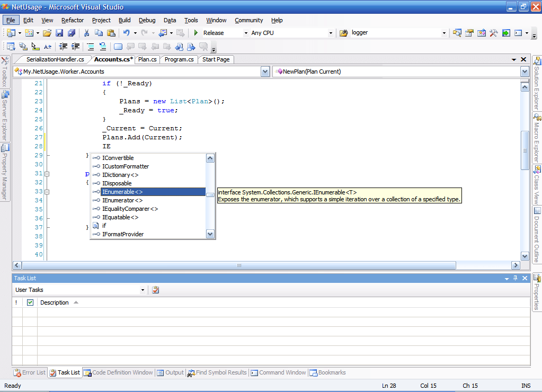Click the Create User Task icon
542x392 pixels.
[x=156, y=290]
